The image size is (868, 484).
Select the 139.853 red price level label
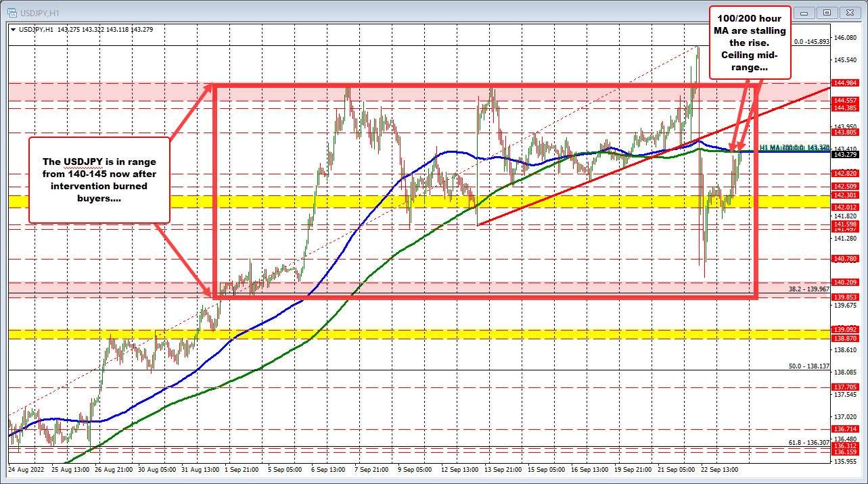coord(845,297)
